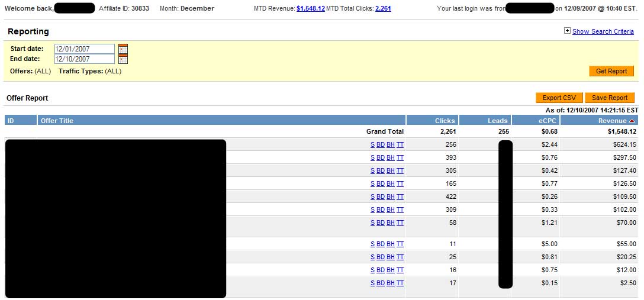Click BD link in the $55.00 row
The width and height of the screenshot is (644, 300).
tap(381, 244)
